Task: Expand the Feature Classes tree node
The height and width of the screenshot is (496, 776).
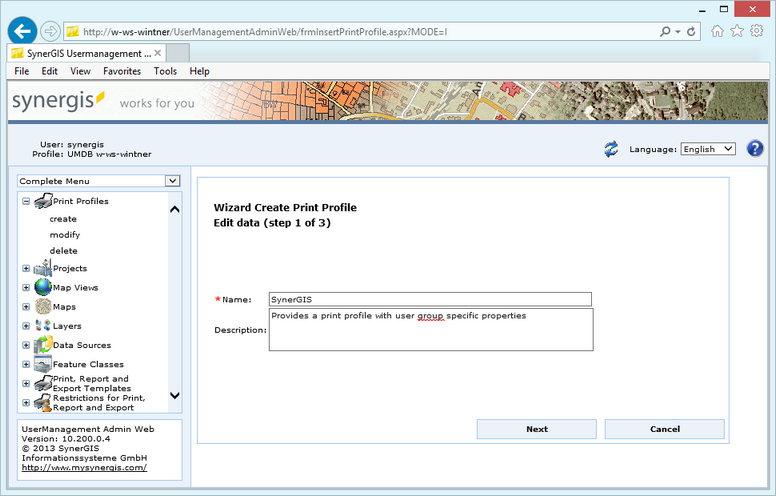Action: (x=26, y=364)
